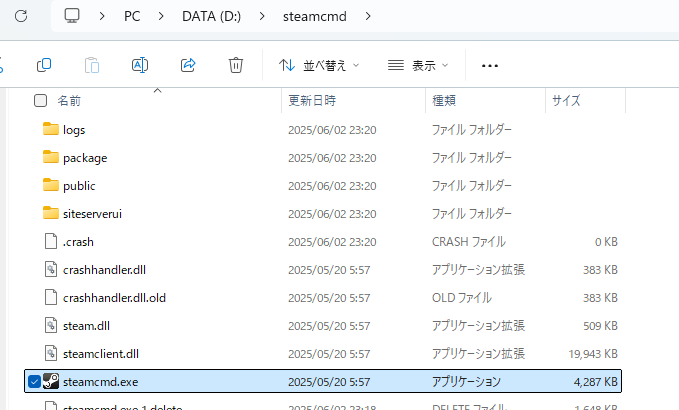Sort by サイズ column header
Viewport: 679px width, 410px height.
[566, 100]
